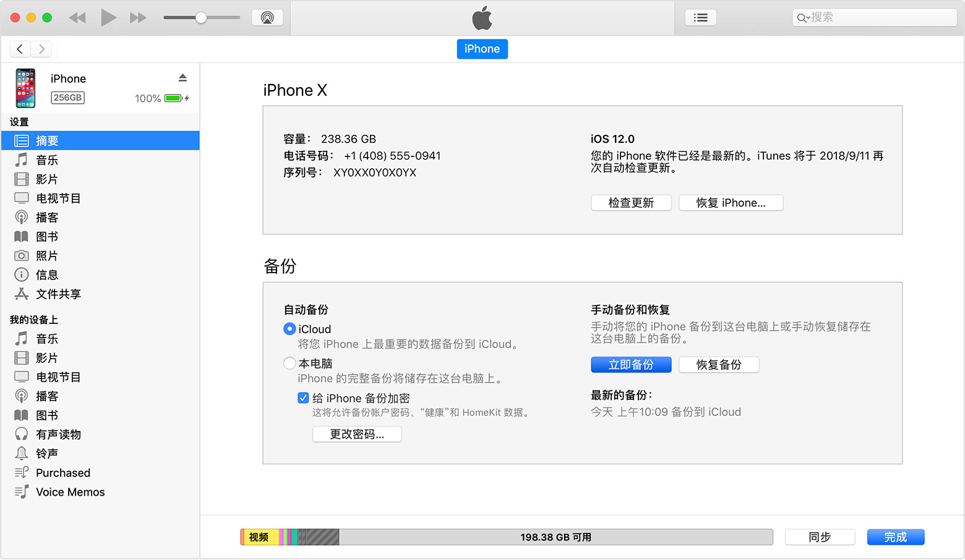The height and width of the screenshot is (560, 965).
Task: Switch to the iPhone tab
Action: 482,49
